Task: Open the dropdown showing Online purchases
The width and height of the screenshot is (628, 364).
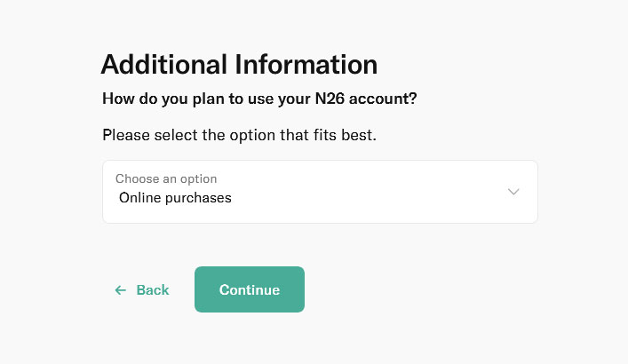Action: click(320, 192)
